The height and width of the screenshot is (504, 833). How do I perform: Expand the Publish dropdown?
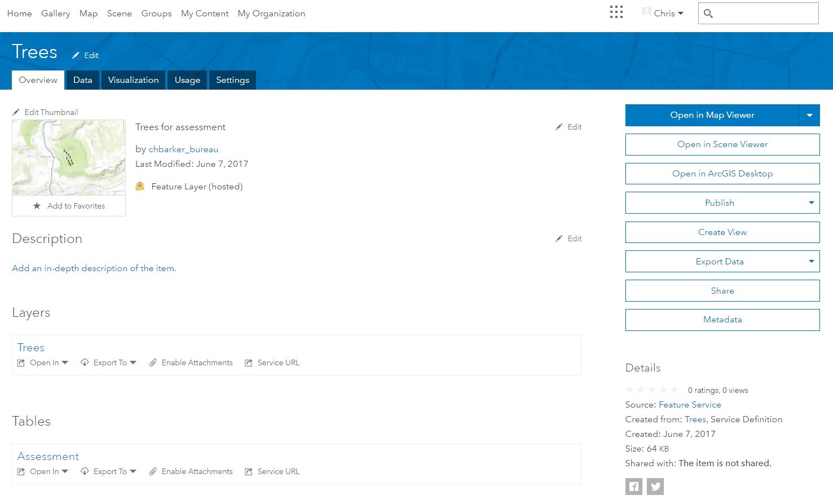pos(812,203)
